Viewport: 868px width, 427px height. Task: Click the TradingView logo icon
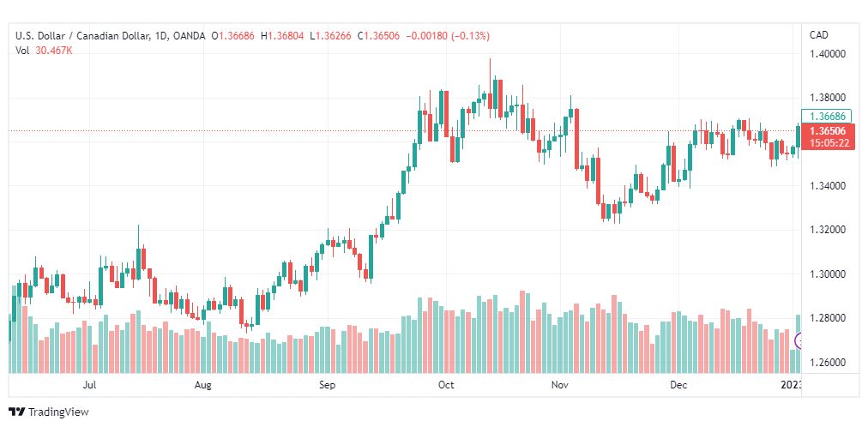pyautogui.click(x=16, y=412)
